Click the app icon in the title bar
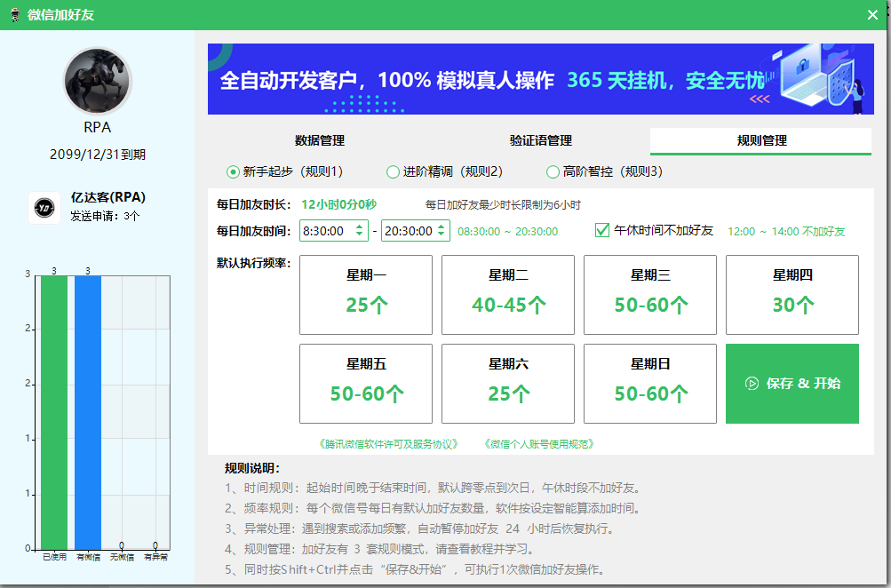891x588 pixels. (x=15, y=15)
